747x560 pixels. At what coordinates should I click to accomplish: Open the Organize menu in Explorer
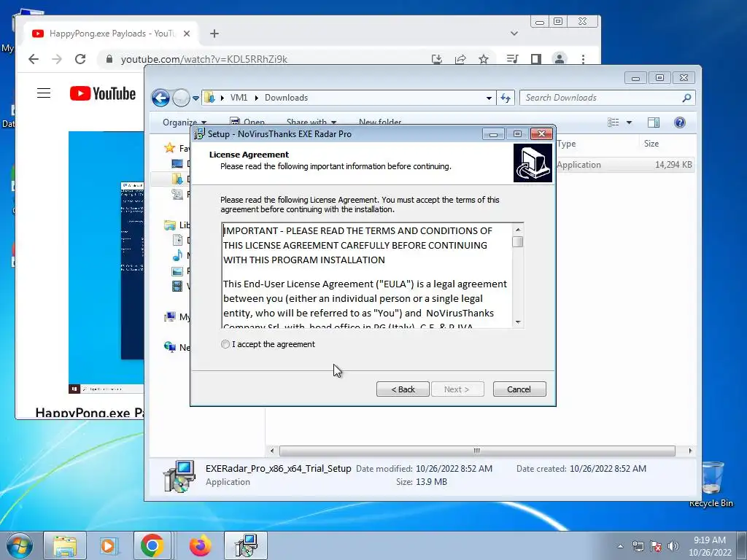click(185, 122)
